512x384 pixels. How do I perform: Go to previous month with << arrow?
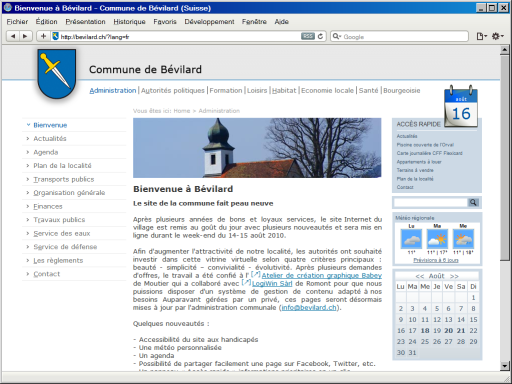click(x=420, y=276)
